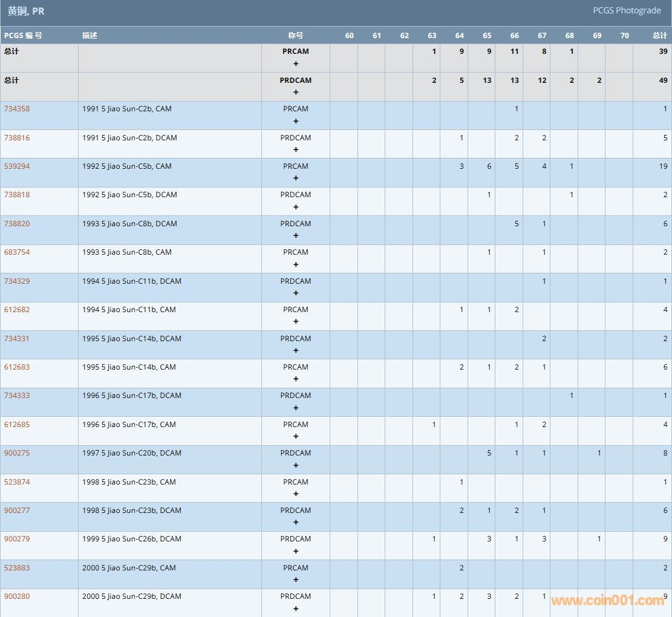Click the 描述 column header
This screenshot has width=672, height=617.
click(90, 36)
